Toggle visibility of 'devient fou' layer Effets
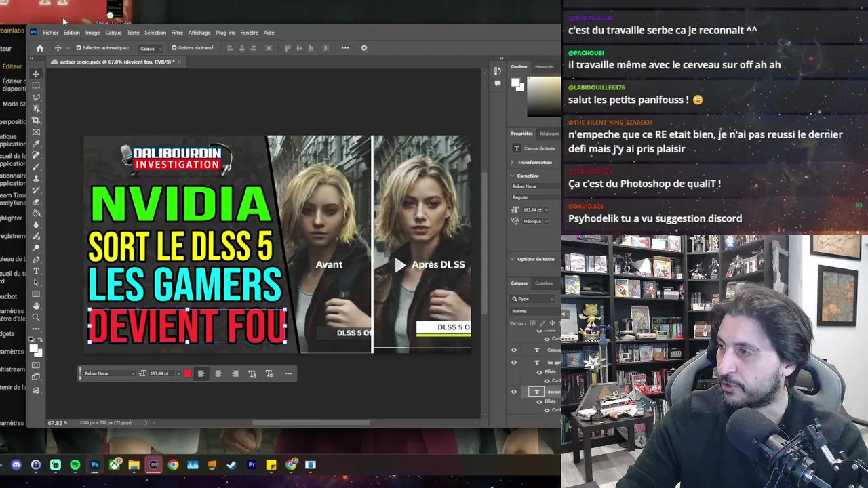Viewport: 868px width, 488px height. (x=539, y=401)
